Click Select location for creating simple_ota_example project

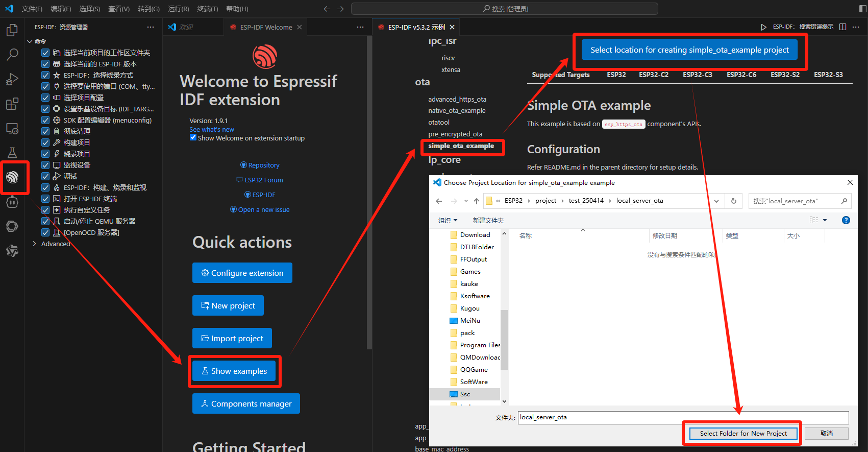[689, 50]
